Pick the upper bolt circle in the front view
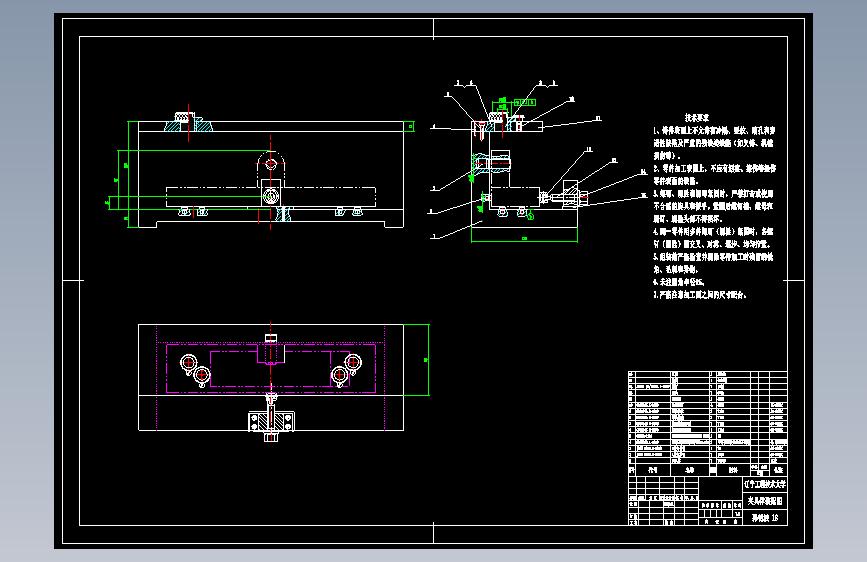Viewport: 867px width, 562px height. pyautogui.click(x=270, y=164)
